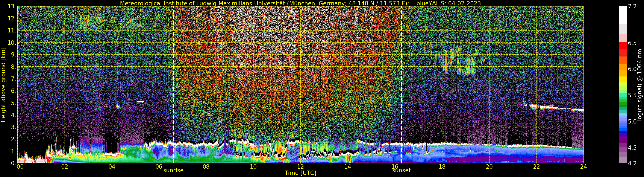Click the '6.5' colorbar tick value
Viewport: 644px width, 177px height.
pyautogui.click(x=632, y=43)
